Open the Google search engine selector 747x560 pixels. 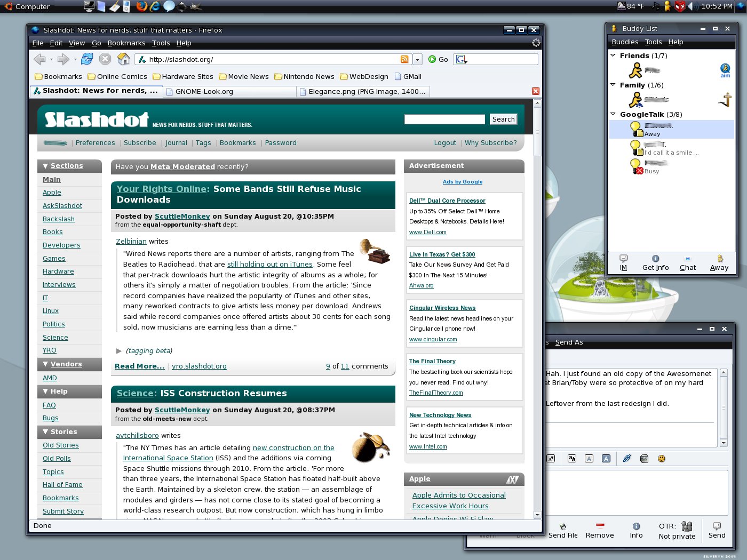coord(462,59)
